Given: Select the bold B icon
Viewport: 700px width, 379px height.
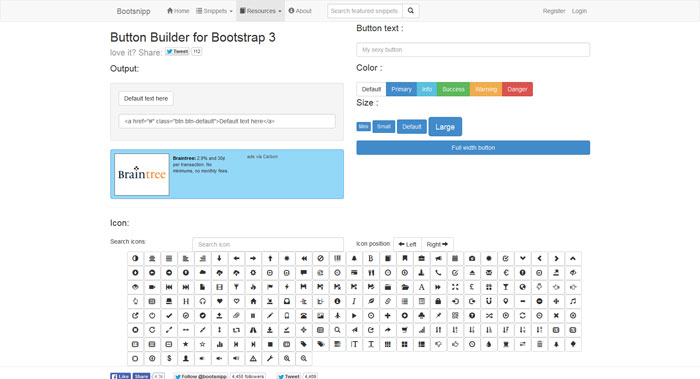Looking at the screenshot, I should [x=371, y=258].
